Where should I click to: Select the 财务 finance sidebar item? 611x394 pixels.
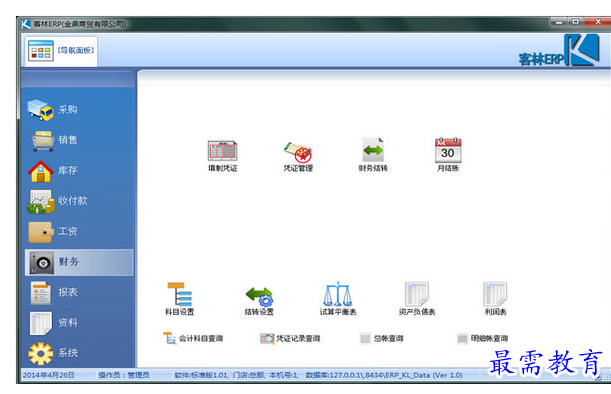79,262
